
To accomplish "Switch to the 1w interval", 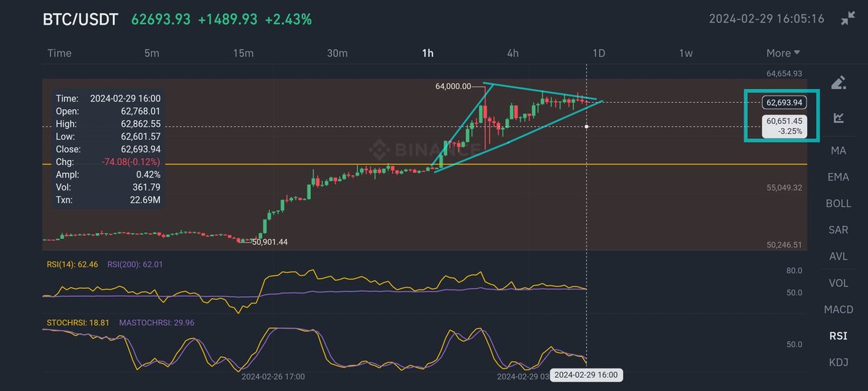I will pyautogui.click(x=686, y=53).
